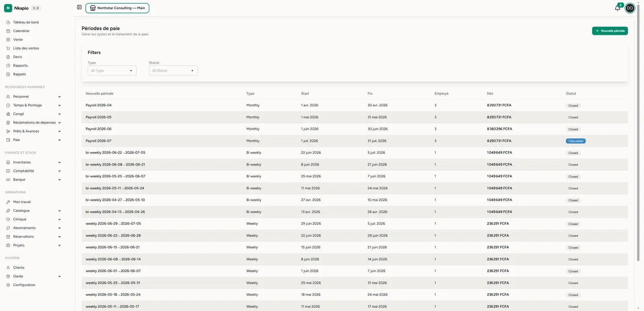
Task: Sort by the Net column header
Action: pos(490,93)
